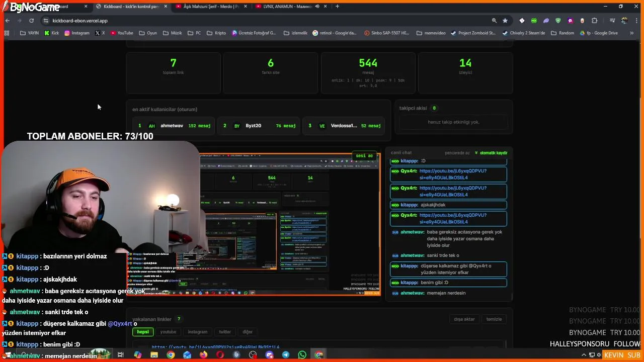Open the Sinbo SAP-5507 bookmark
Viewport: 644px width, 362px height.
click(386, 33)
